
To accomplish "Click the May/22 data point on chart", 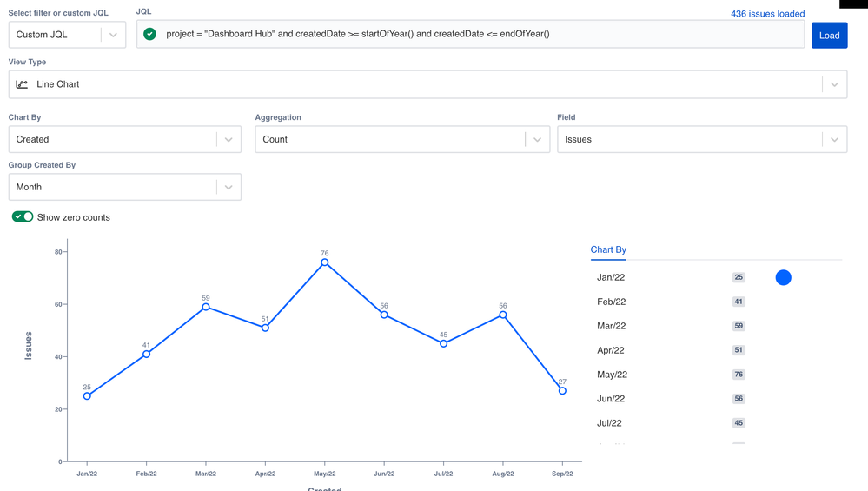I will (325, 262).
